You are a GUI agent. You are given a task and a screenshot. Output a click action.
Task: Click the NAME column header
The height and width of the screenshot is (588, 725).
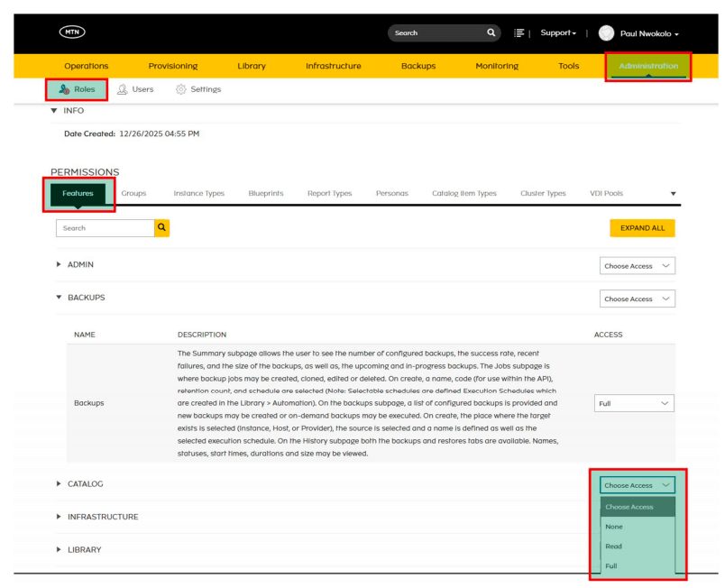coord(85,335)
